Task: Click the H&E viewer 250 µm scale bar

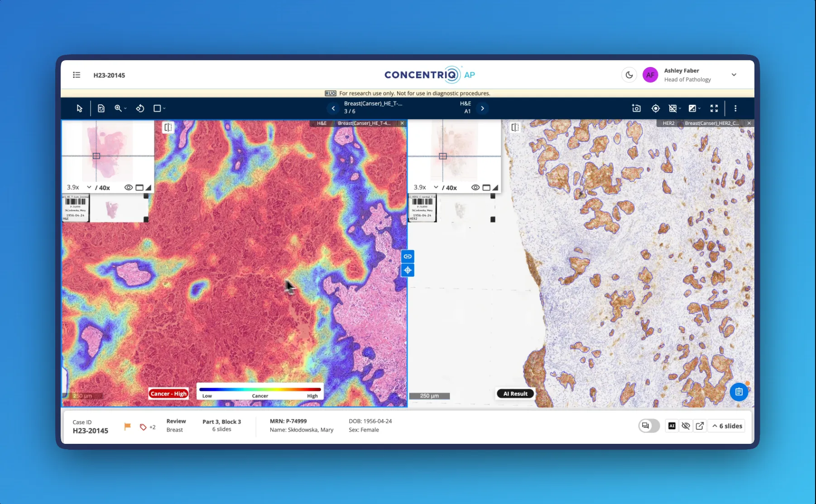Action: click(82, 396)
